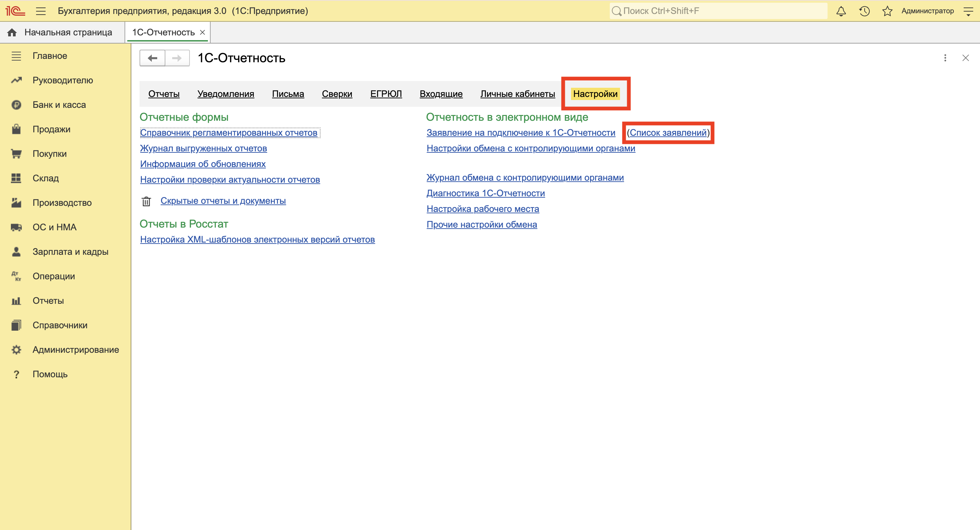Click the trash icon near Скрытые отчеты
The width and height of the screenshot is (980, 530).
(146, 201)
